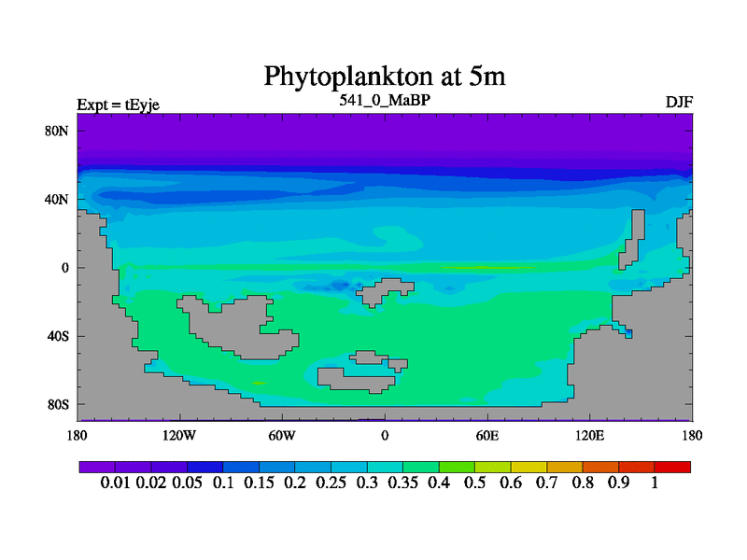Select the red swatch at the colorbar's right end
Screen dimensions: 747x560
(x=672, y=467)
